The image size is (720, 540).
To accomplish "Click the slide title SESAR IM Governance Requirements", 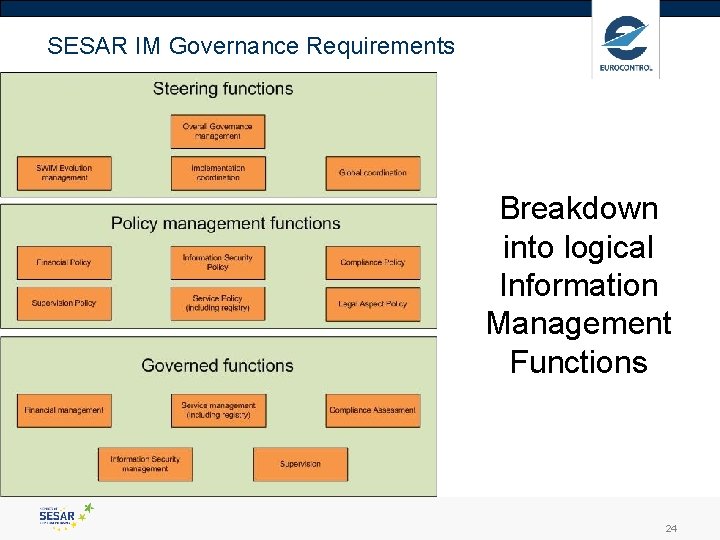I will (x=251, y=45).
